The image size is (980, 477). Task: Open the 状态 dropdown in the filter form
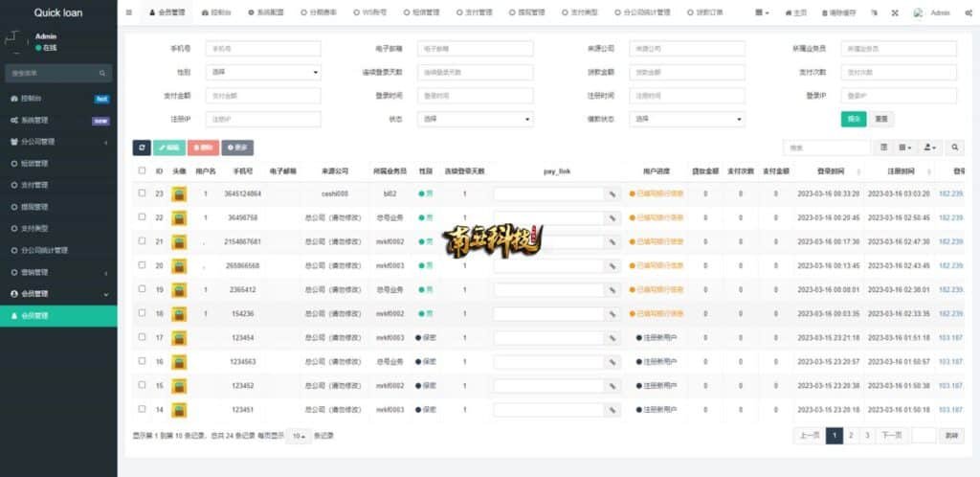tap(476, 119)
